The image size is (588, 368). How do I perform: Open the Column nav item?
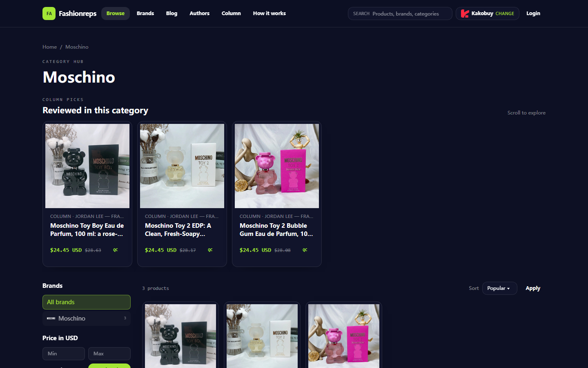231,13
